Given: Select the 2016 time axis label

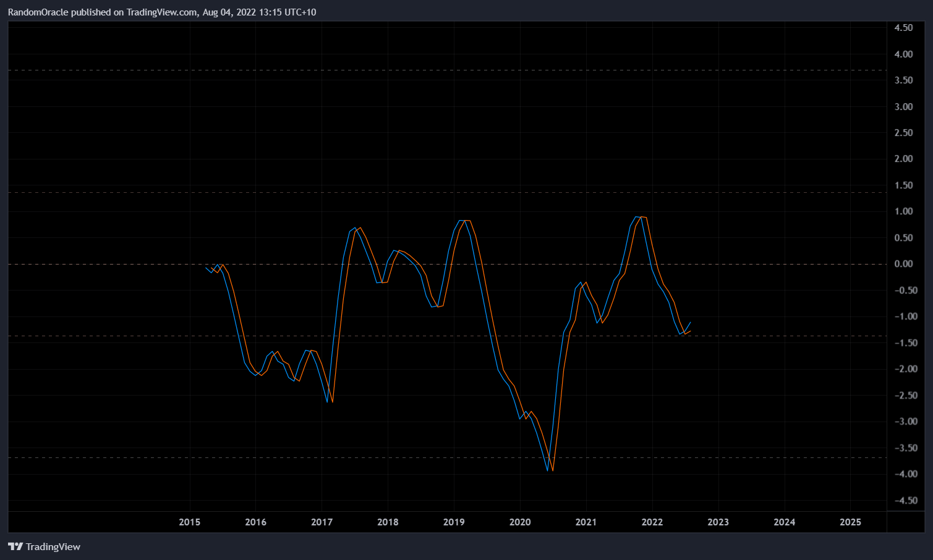Looking at the screenshot, I should 255,522.
